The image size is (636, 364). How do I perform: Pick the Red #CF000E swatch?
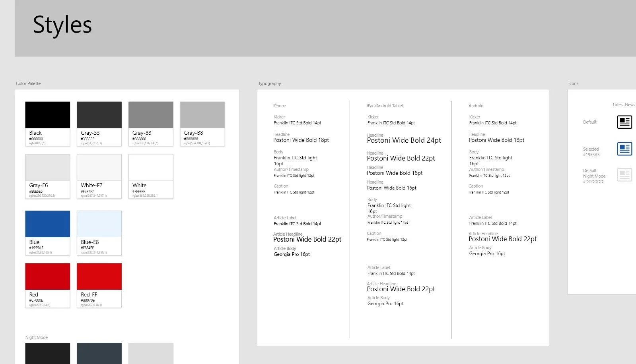tap(48, 285)
